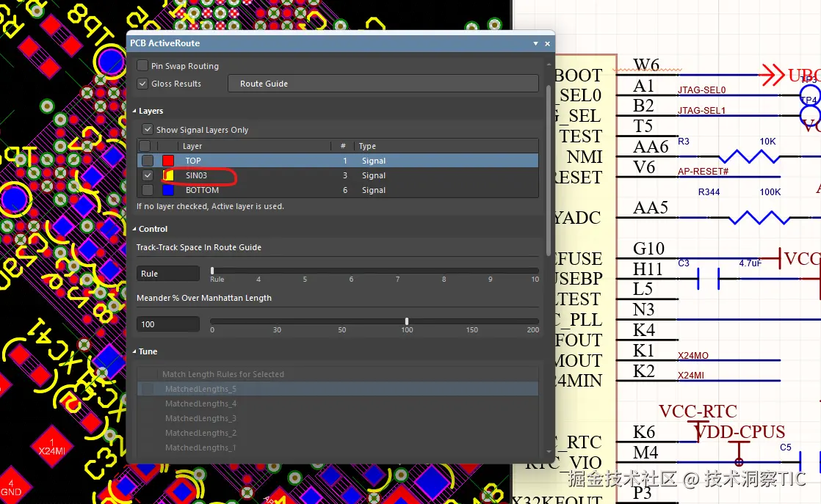
Task: Click the Layer column header
Action: pyautogui.click(x=192, y=146)
